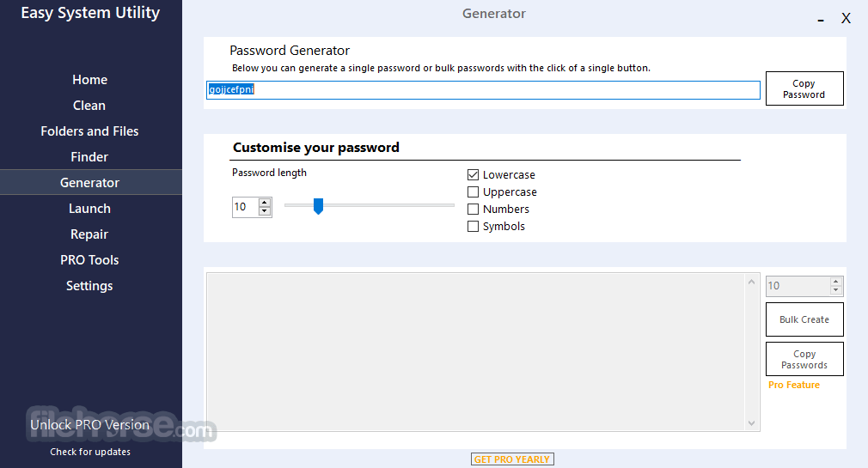The height and width of the screenshot is (468, 868).
Task: Enable the Numbers checkbox
Action: pos(473,210)
